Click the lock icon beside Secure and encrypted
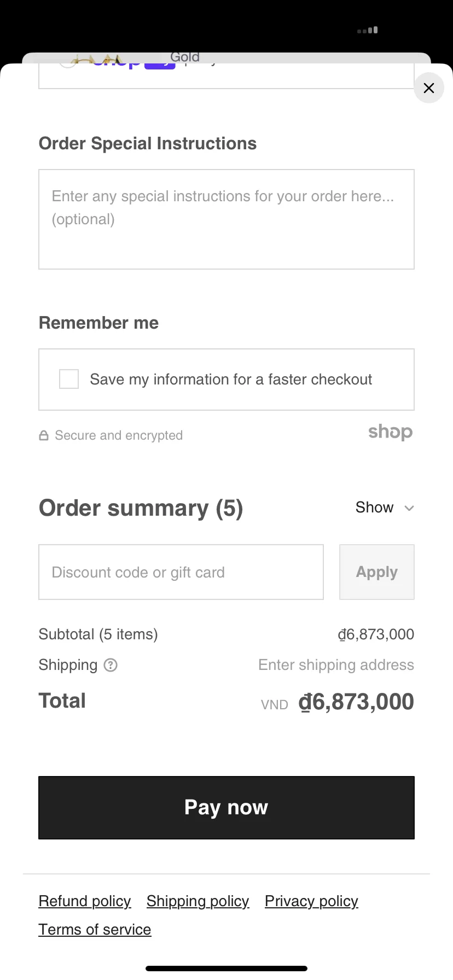The height and width of the screenshot is (980, 453). [44, 436]
